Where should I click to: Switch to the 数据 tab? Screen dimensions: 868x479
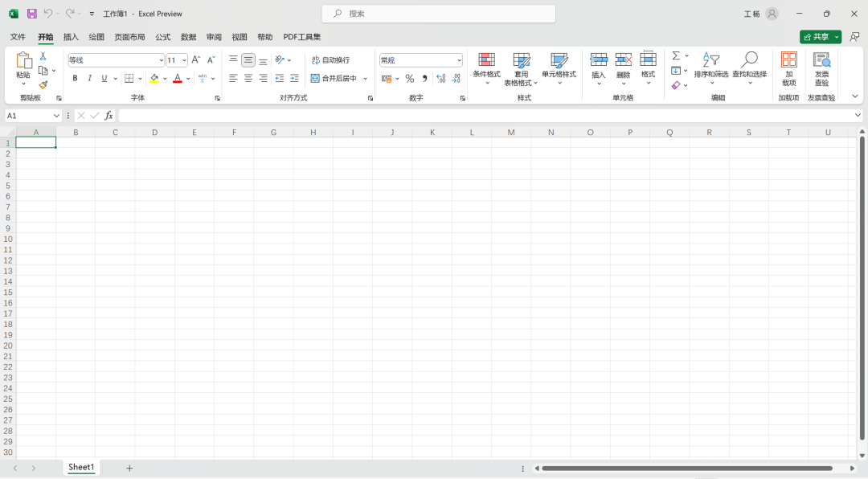point(188,36)
